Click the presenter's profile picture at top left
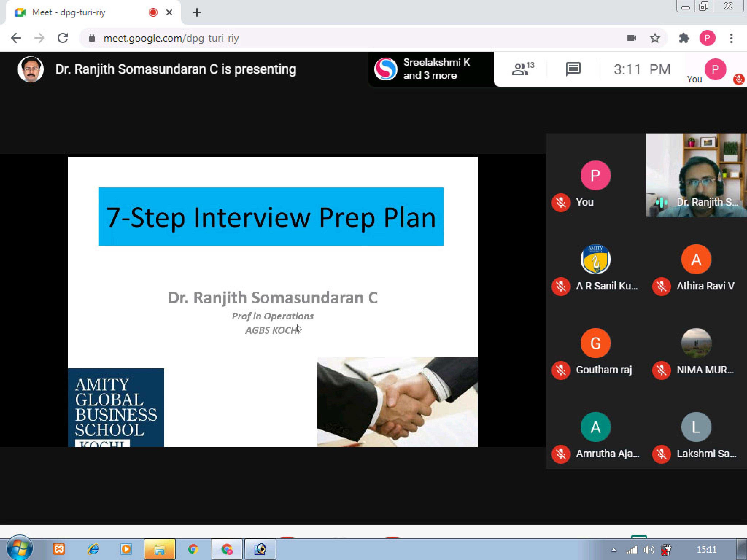Screen dimensions: 747x560 pyautogui.click(x=30, y=69)
